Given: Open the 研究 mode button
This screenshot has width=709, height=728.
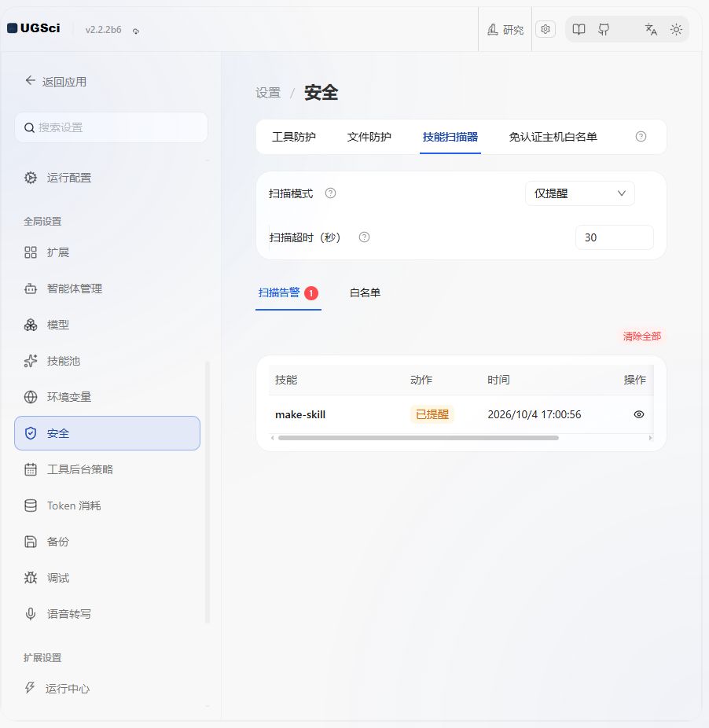Looking at the screenshot, I should coord(505,30).
